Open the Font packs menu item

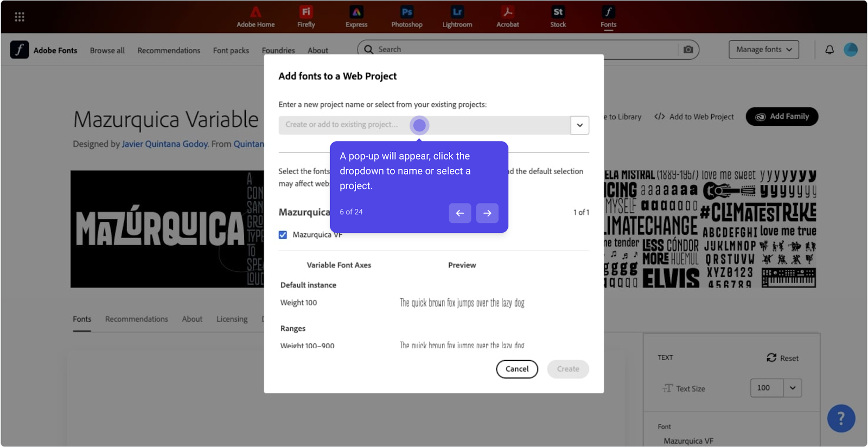coord(231,50)
